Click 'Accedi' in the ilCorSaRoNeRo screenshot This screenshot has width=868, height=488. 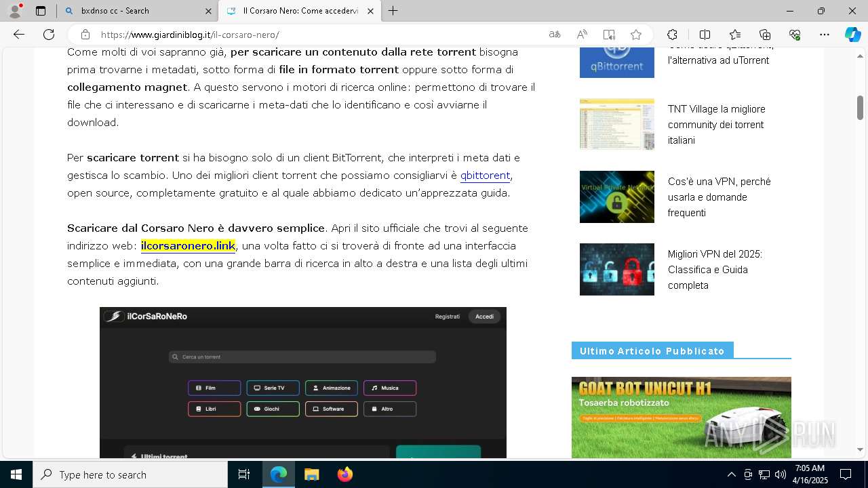click(x=484, y=317)
